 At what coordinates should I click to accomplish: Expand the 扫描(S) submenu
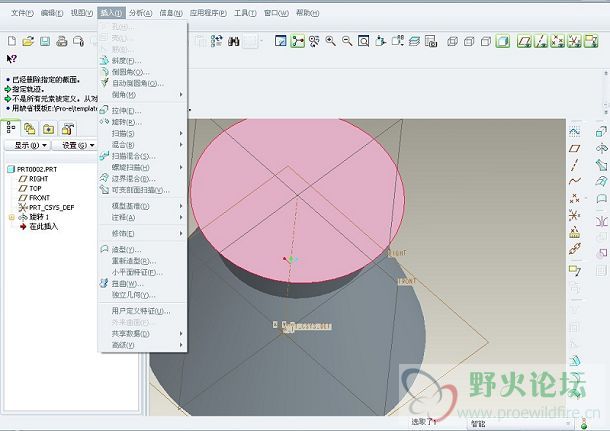(x=142, y=133)
